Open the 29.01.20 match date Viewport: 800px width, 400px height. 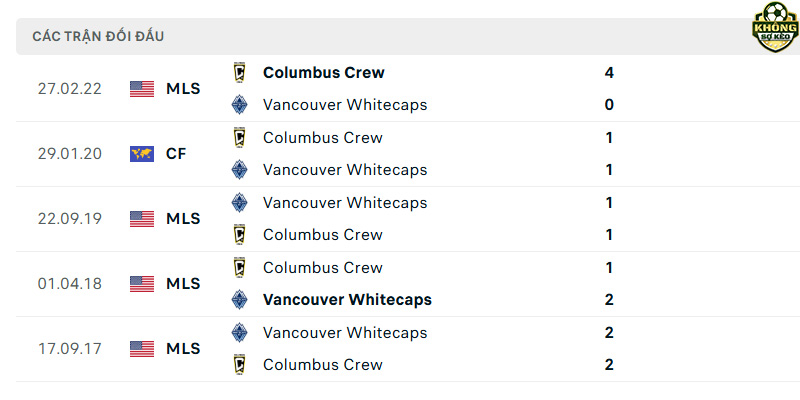[x=70, y=154]
